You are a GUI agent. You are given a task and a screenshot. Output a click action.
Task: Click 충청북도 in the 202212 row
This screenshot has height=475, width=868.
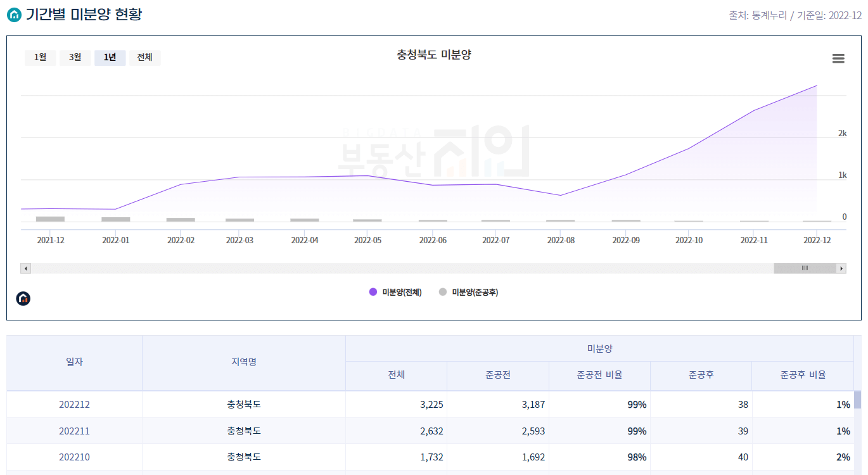[x=244, y=405]
